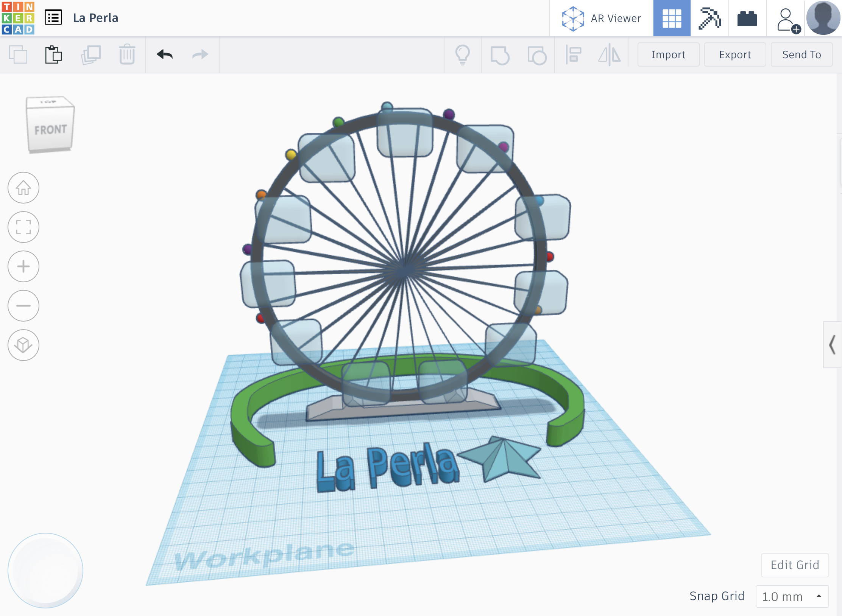Toggle Show All lightbulb icon
Image resolution: width=842 pixels, height=616 pixels.
[x=463, y=55]
